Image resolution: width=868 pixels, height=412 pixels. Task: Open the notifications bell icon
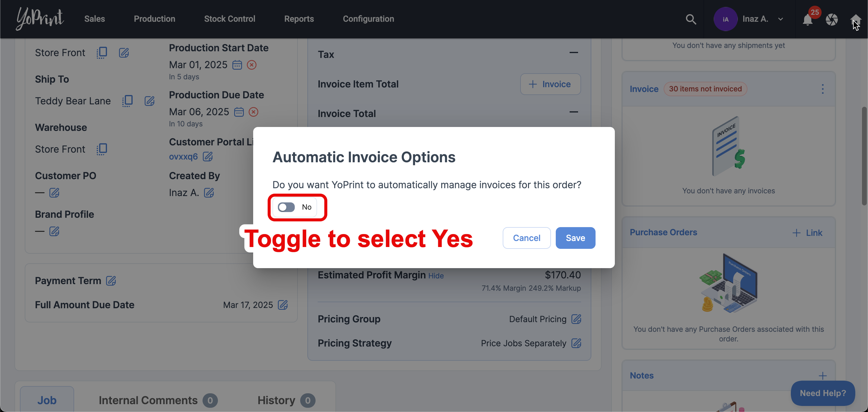tap(808, 20)
